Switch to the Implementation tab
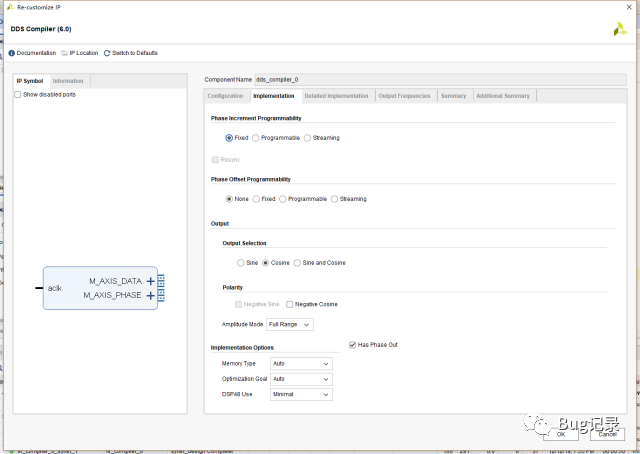 (274, 96)
